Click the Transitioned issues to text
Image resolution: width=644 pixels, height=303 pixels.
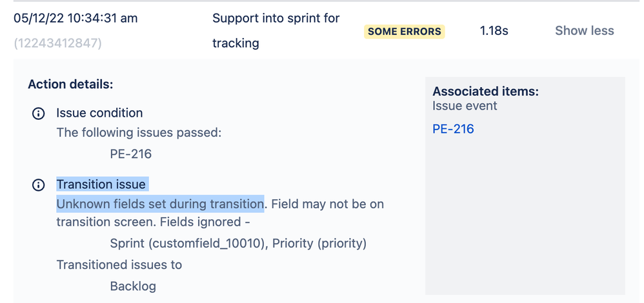point(119,265)
